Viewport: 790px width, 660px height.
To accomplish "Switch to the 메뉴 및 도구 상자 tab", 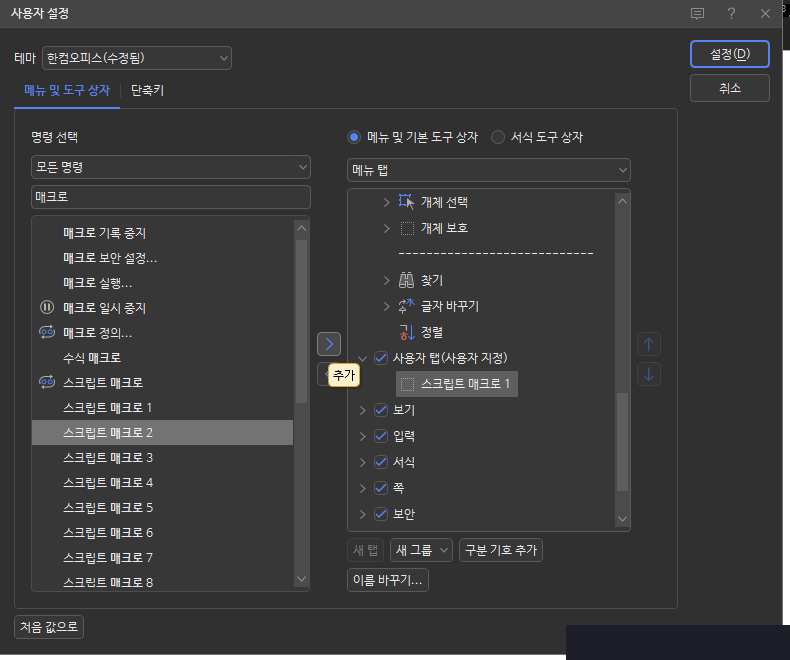I will tap(67, 91).
